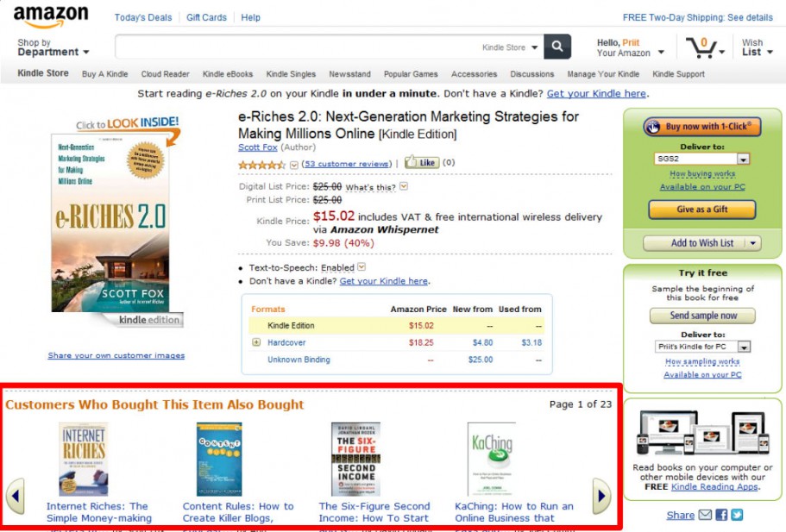The height and width of the screenshot is (532, 786).
Task: Open the SGS2 deliver-to dropdown
Action: coord(743,160)
